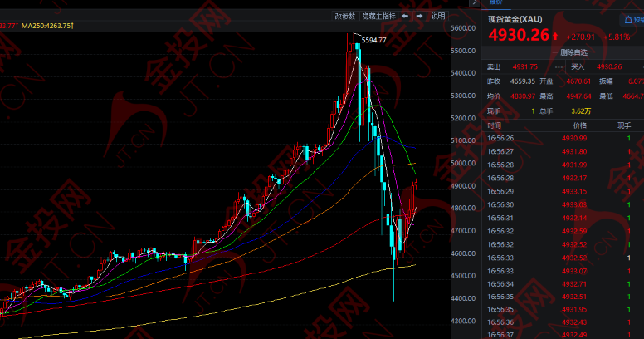Click the 价格 column header in trade list
This screenshot has height=339, width=644.
[579, 125]
